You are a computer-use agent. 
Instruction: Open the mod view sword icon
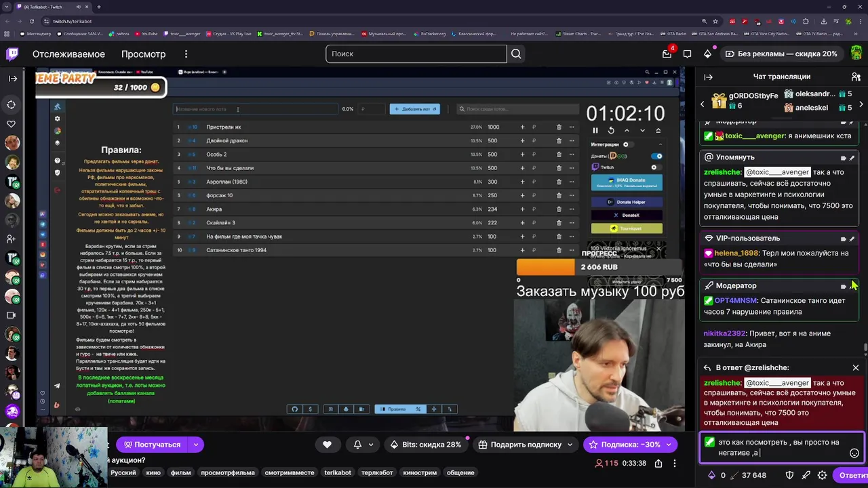pyautogui.click(x=806, y=475)
